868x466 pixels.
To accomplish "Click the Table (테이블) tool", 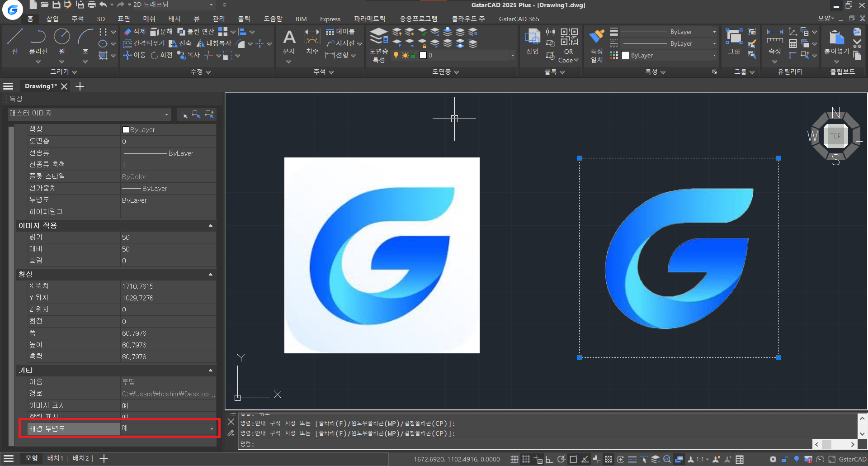I will 340,32.
